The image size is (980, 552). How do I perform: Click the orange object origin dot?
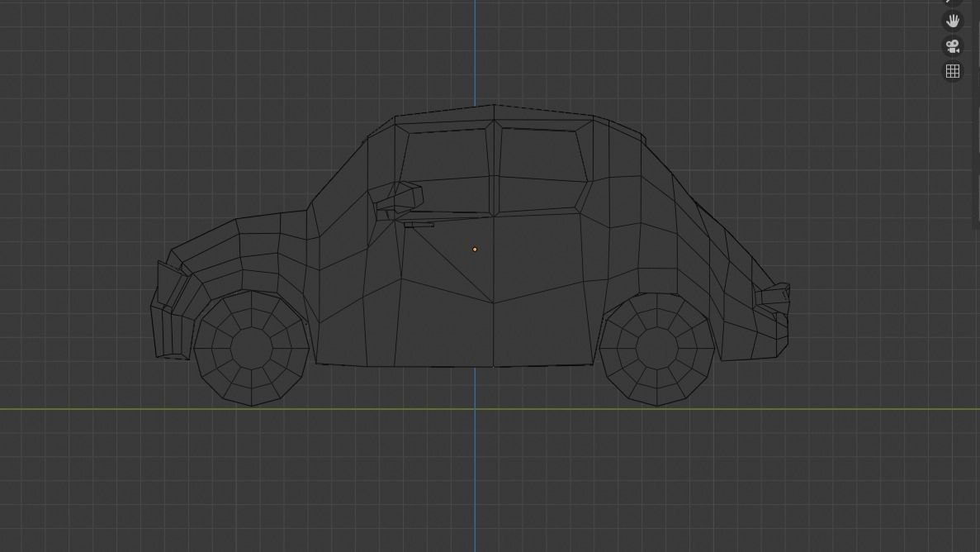pos(475,249)
